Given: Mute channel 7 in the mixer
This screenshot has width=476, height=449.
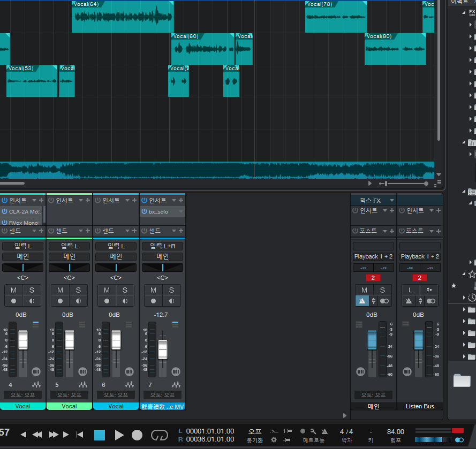Looking at the screenshot, I should pos(153,290).
